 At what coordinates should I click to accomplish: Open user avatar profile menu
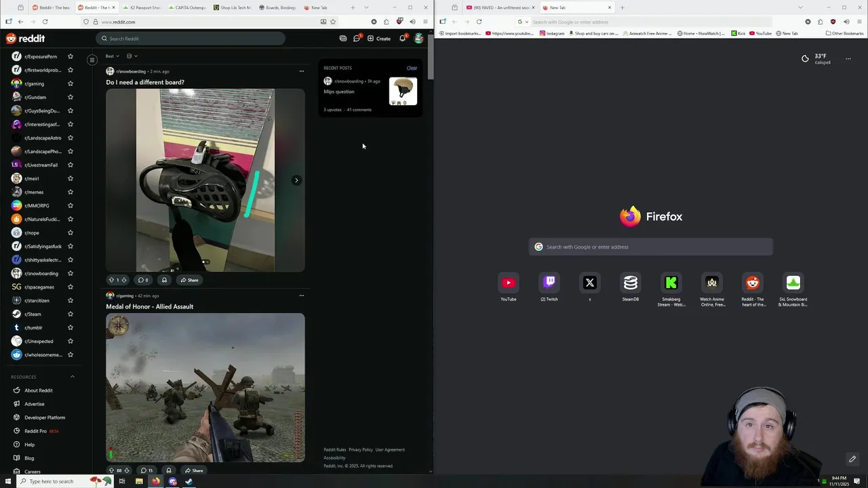419,39
